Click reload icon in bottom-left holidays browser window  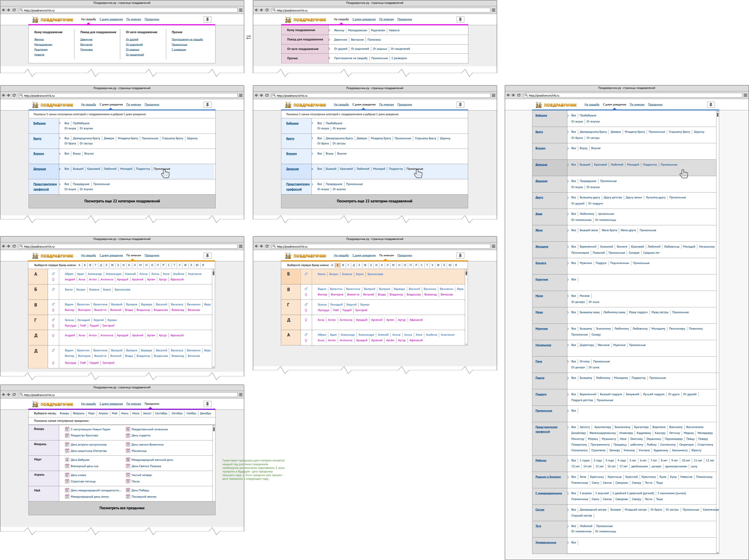(x=14, y=395)
